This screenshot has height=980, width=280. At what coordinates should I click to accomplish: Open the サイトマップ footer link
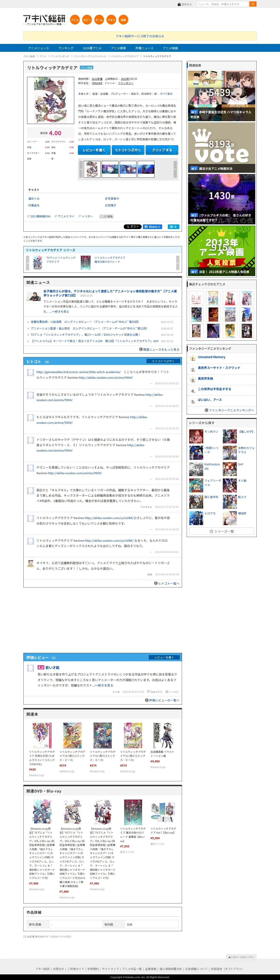pos(110,969)
